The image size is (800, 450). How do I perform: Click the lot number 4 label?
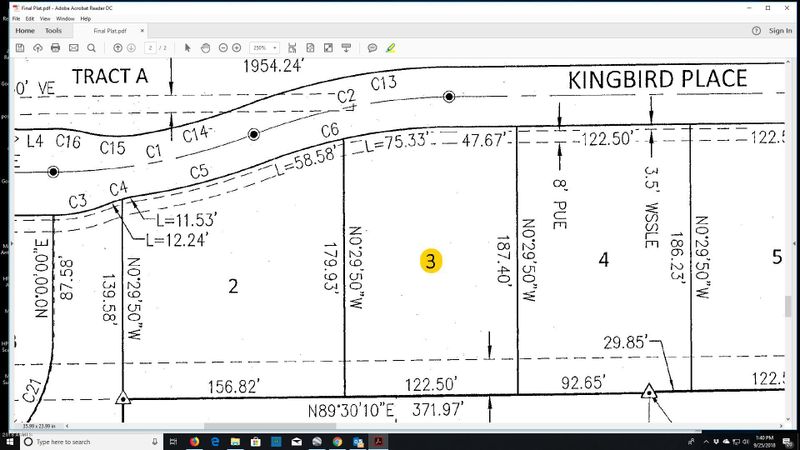tap(604, 260)
